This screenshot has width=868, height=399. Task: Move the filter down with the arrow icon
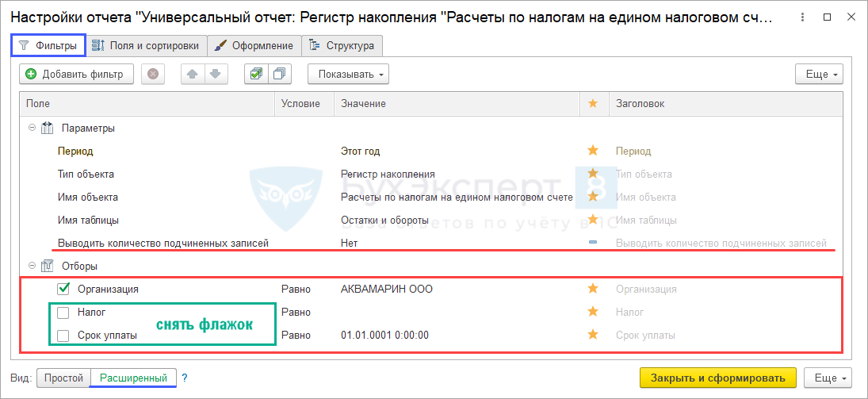[x=215, y=75]
